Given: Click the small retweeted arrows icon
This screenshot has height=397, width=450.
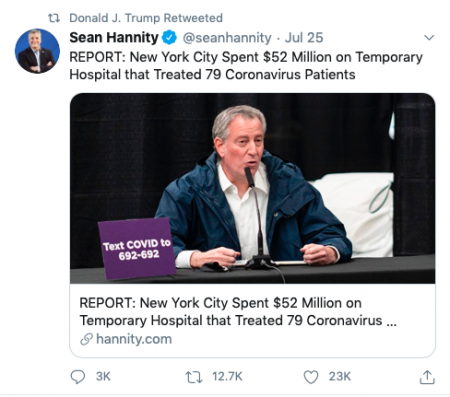Looking at the screenshot, I should pos(54,18).
